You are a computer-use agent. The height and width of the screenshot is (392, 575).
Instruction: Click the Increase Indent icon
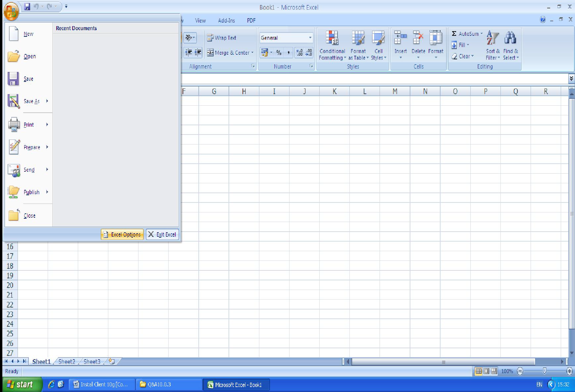point(198,52)
